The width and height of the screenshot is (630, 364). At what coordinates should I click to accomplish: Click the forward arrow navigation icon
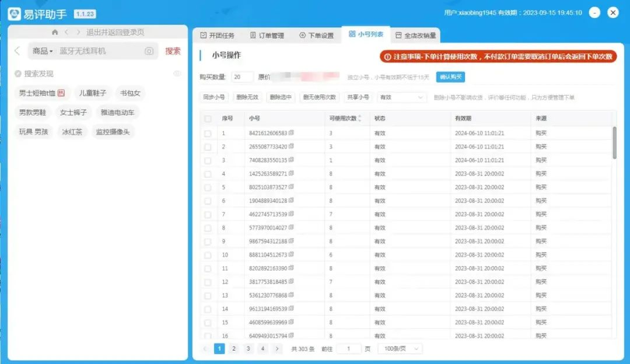pyautogui.click(x=79, y=32)
